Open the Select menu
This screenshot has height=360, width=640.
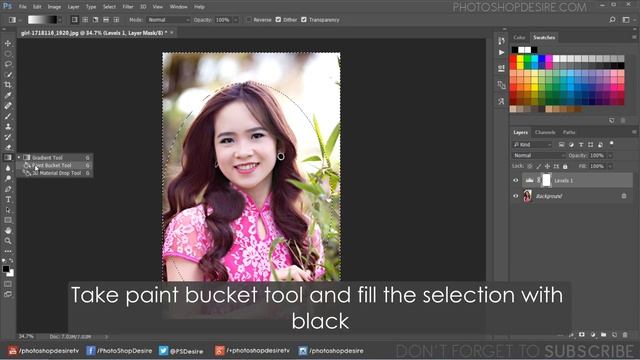(109, 7)
